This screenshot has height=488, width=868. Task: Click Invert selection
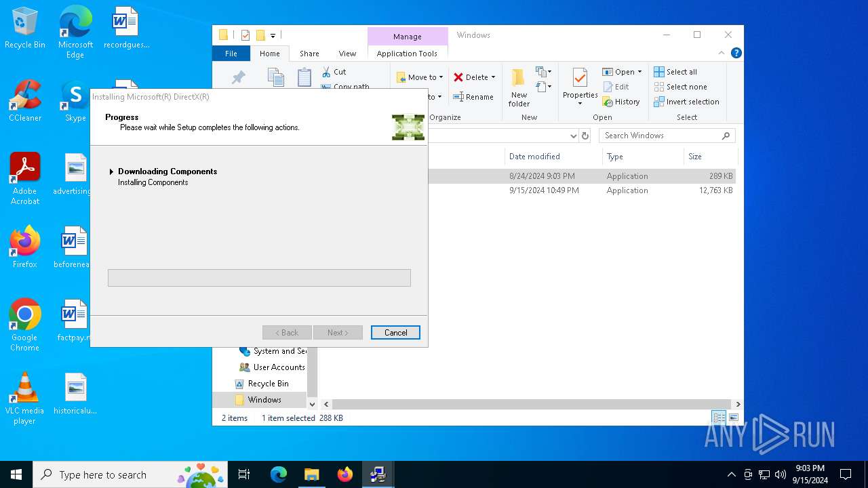coord(686,102)
